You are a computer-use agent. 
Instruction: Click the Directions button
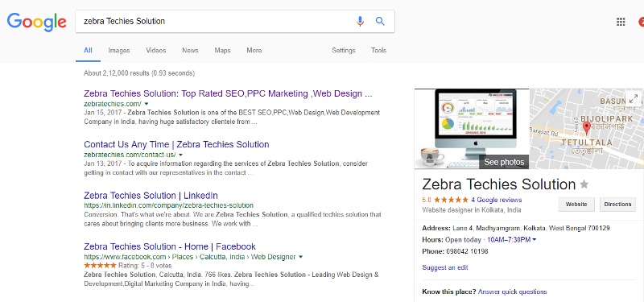(617, 205)
